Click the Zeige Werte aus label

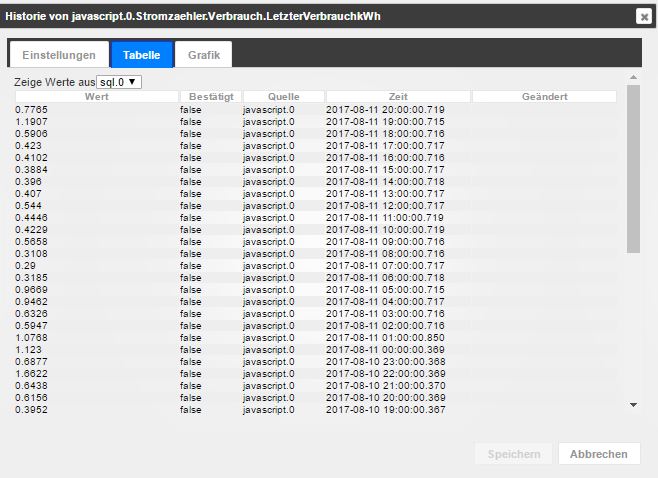coord(55,82)
